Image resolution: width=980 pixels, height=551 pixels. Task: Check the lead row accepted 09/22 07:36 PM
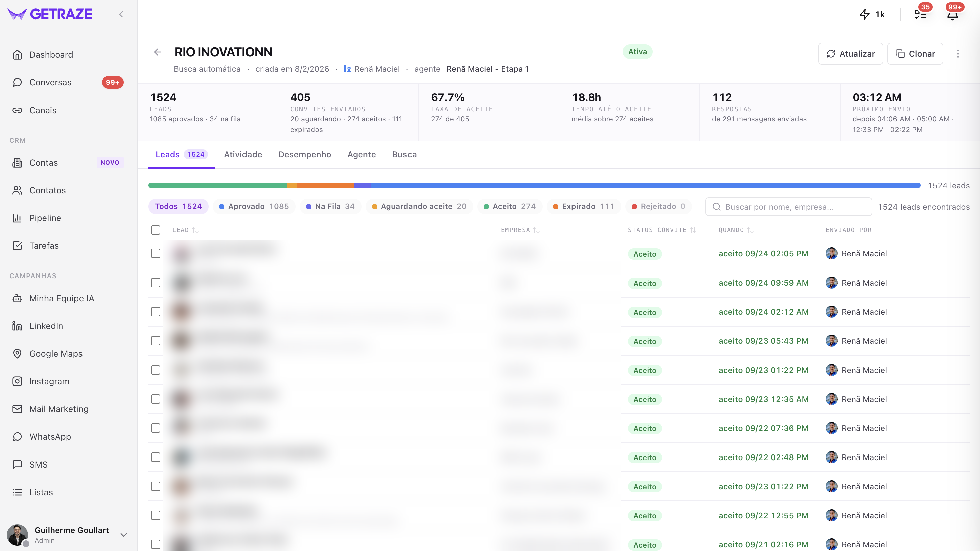pos(156,428)
